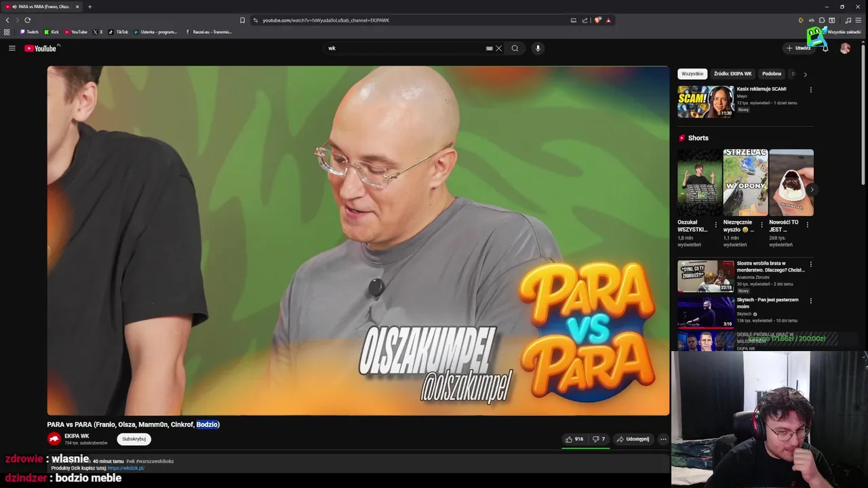Open the browser extensions puzzle icon
The height and width of the screenshot is (488, 868).
tap(822, 20)
